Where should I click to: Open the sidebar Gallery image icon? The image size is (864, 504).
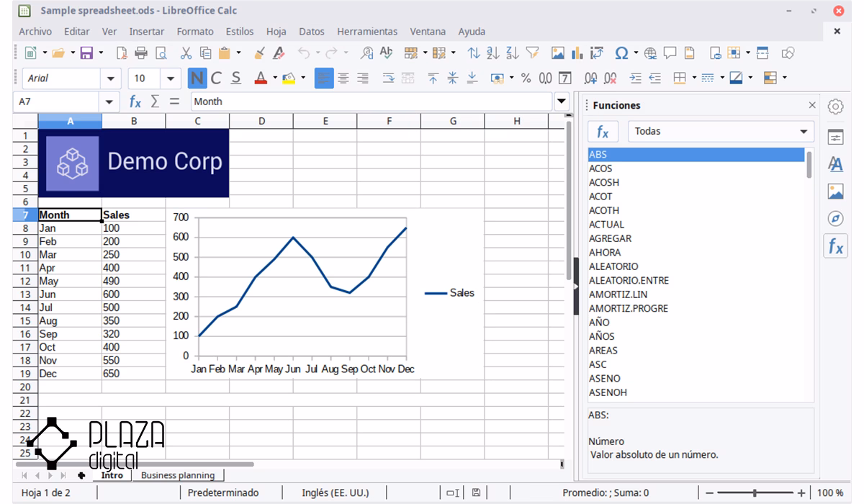click(835, 192)
